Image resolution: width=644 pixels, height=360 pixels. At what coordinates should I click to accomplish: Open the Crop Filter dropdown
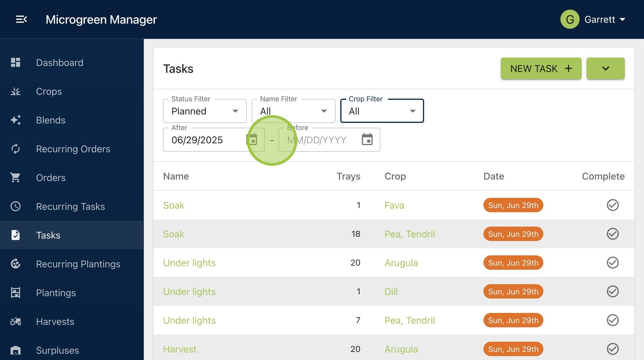[382, 111]
